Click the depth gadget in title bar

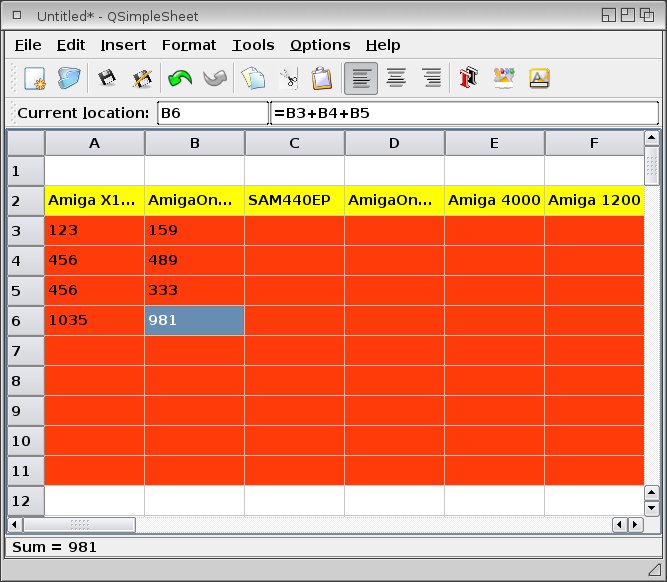point(647,15)
